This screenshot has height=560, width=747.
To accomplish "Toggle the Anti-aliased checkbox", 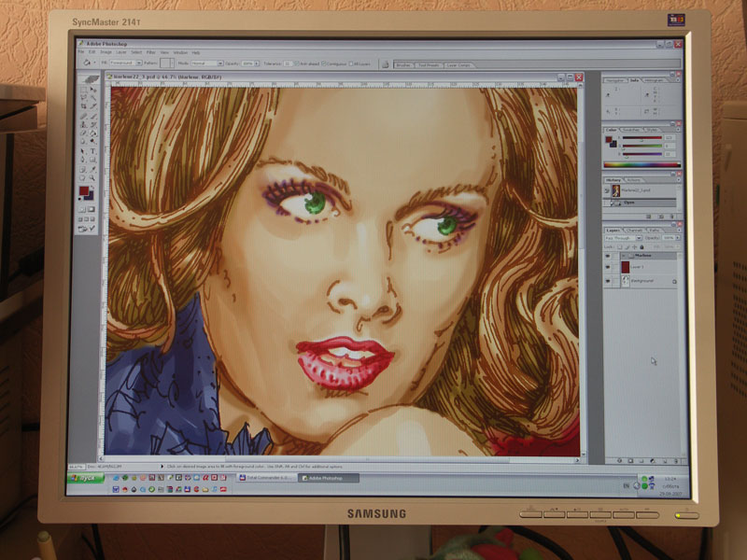I will tap(296, 63).
